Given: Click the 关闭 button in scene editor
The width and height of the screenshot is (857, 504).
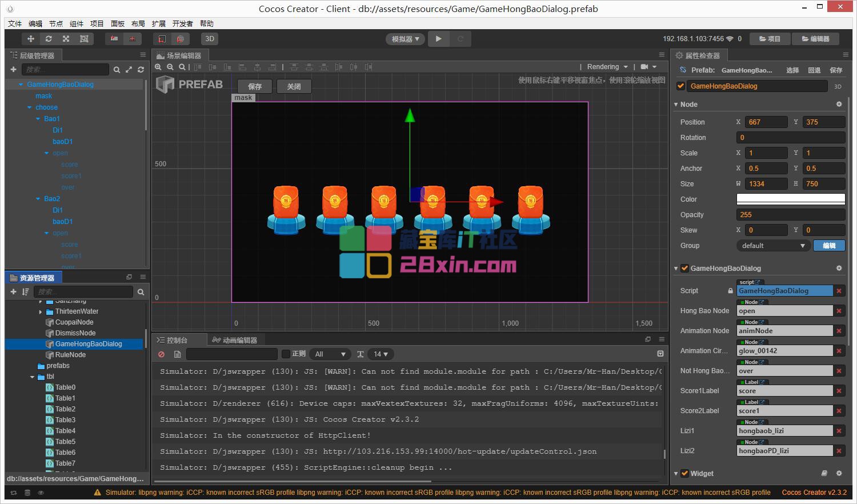Looking at the screenshot, I should pos(294,86).
